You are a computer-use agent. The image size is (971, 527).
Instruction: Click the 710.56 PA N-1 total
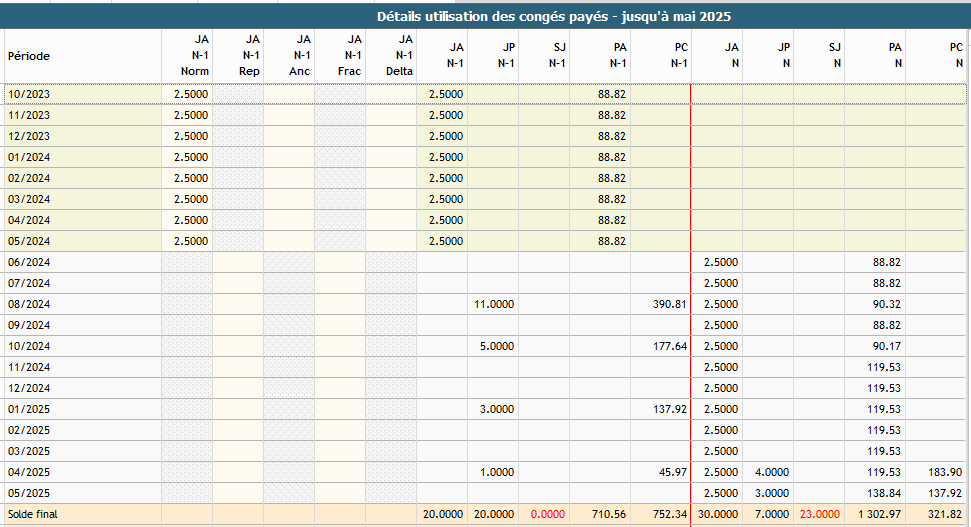609,515
